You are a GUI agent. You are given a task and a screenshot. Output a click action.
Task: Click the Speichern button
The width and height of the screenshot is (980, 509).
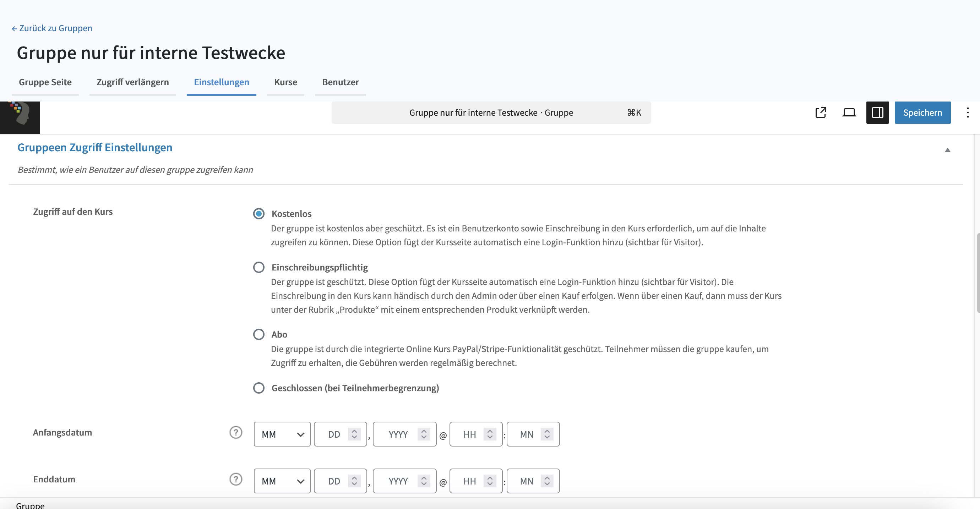922,113
